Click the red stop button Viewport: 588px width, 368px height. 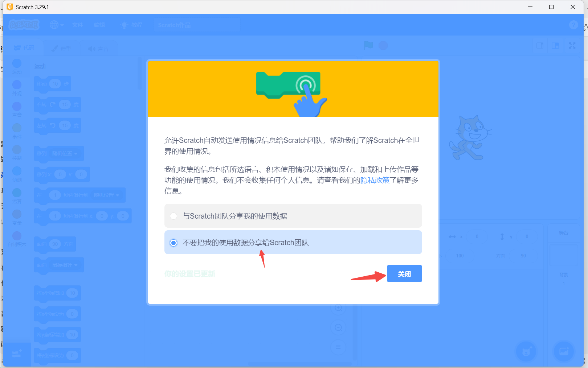click(383, 45)
